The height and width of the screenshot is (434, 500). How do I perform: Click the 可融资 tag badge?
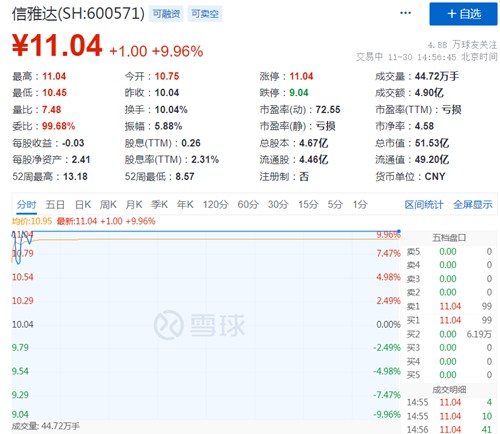[x=166, y=14]
